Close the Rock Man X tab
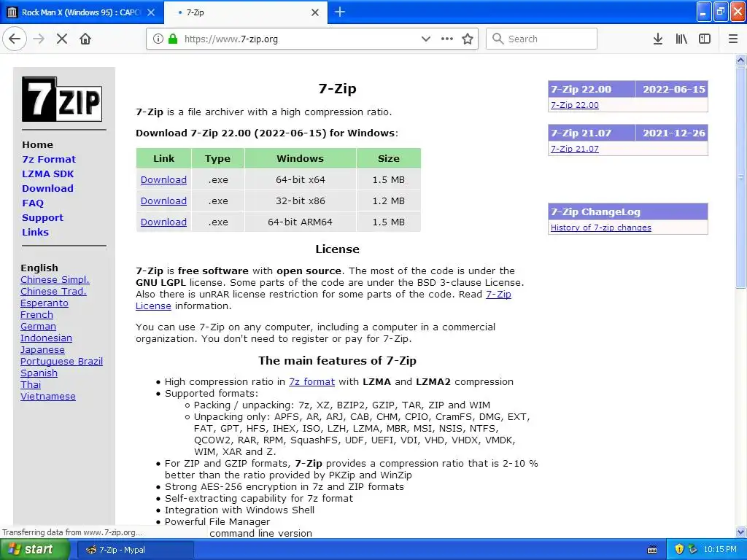The width and height of the screenshot is (747, 560). pos(151,12)
